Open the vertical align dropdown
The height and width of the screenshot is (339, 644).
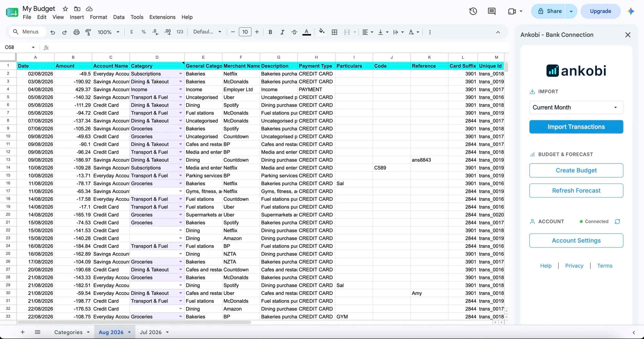coord(383,32)
